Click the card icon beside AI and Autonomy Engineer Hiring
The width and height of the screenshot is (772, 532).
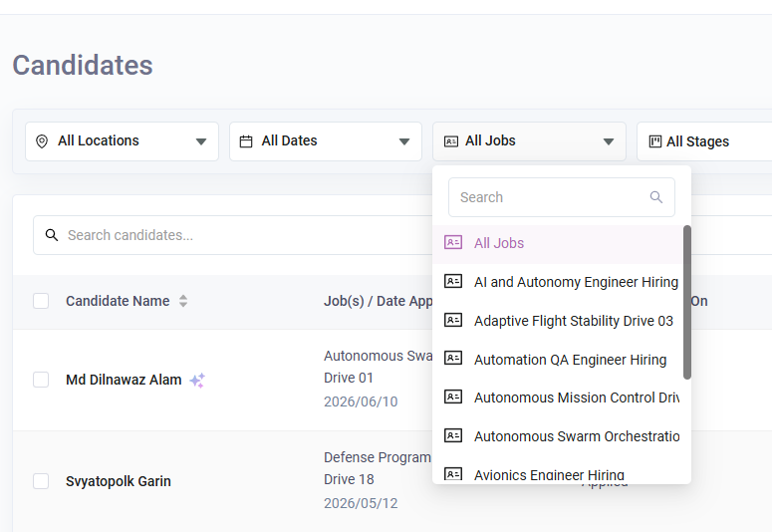(453, 281)
